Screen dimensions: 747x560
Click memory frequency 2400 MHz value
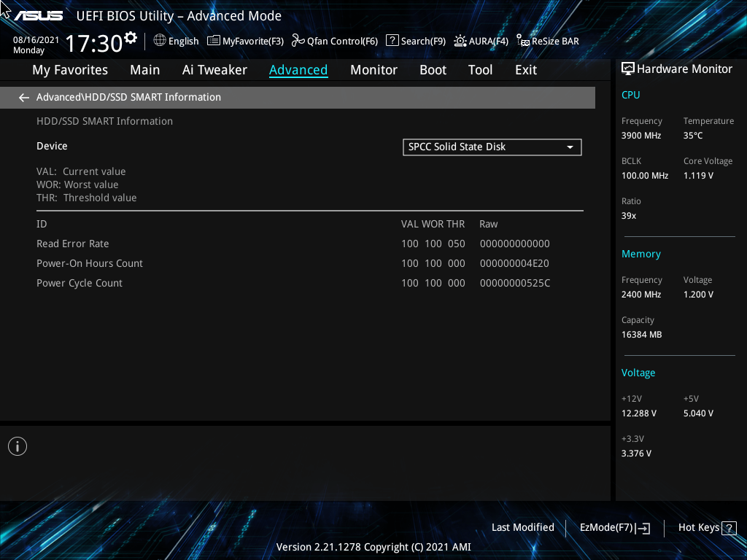coord(640,295)
